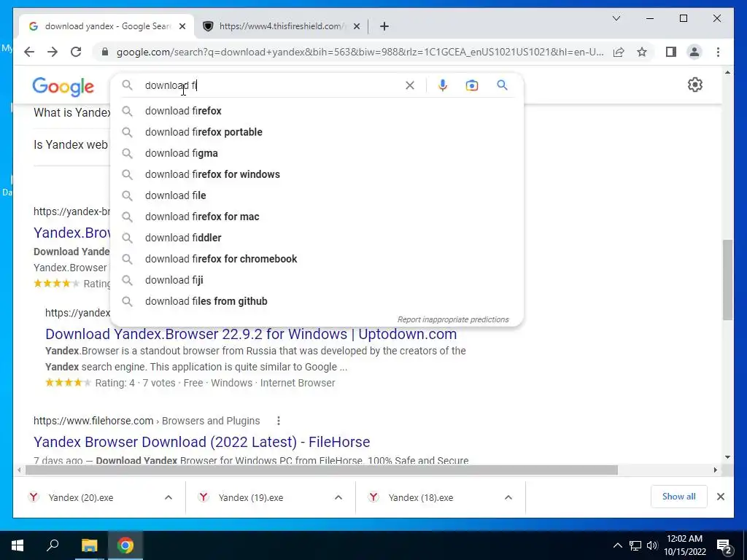Bookmark this tab with star icon
Image resolution: width=747 pixels, height=560 pixels.
pos(642,52)
